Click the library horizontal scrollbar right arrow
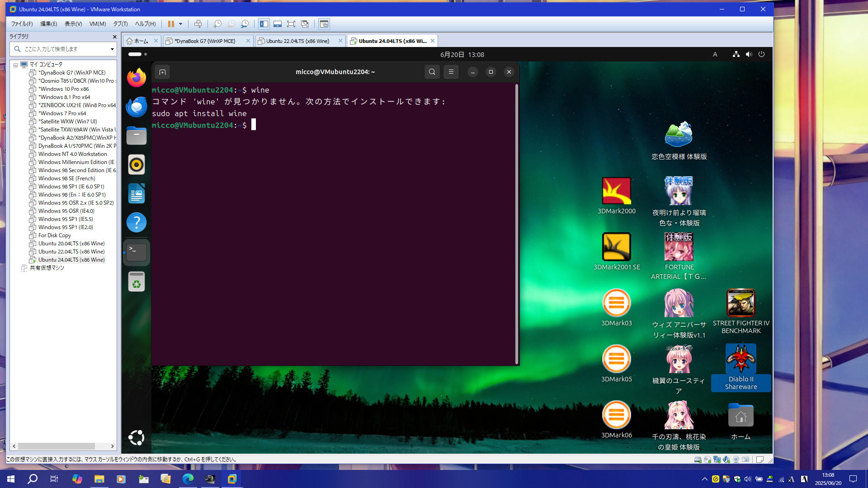 112,446
